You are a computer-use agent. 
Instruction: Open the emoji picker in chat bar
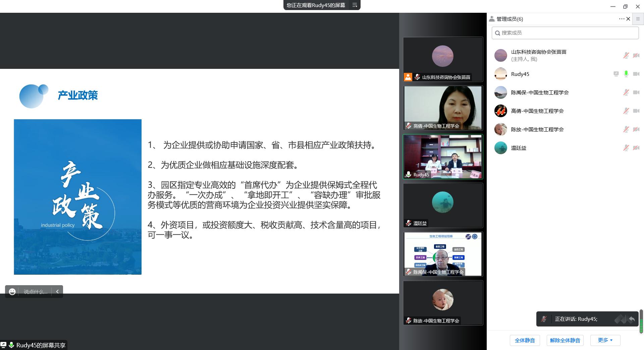point(12,292)
